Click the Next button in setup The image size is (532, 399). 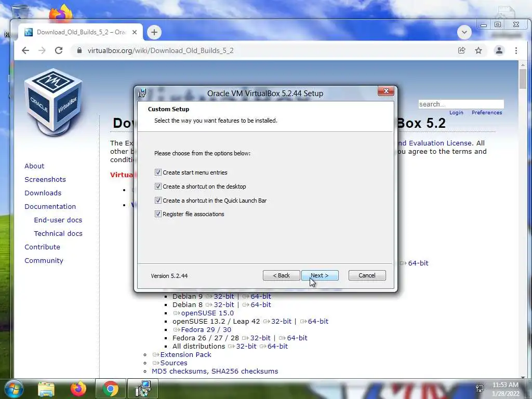click(320, 275)
